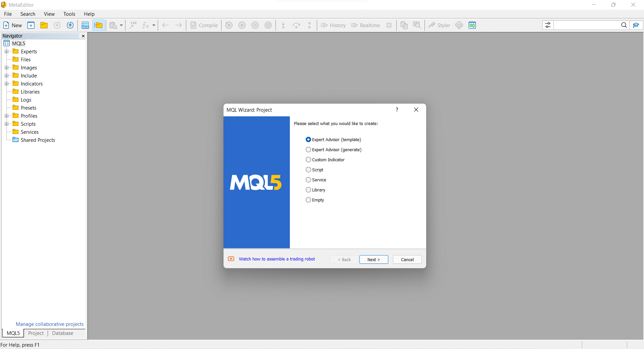The image size is (644, 349).
Task: Expand the Images folder
Action: coord(6,67)
